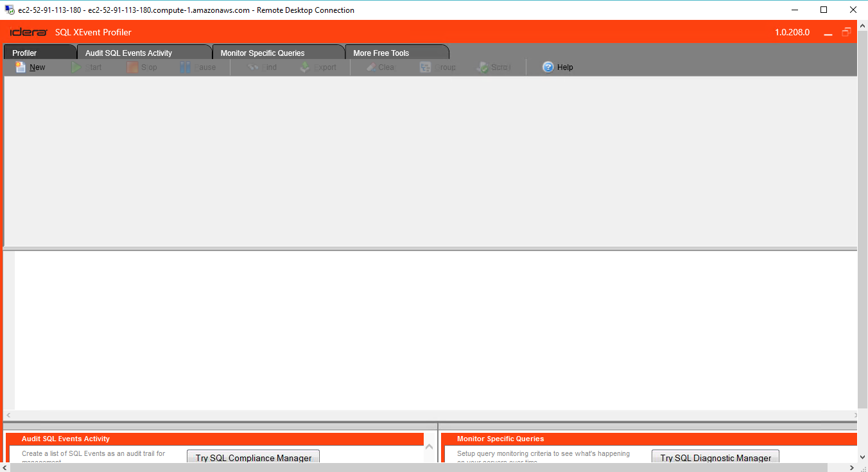
Task: Switch to the Profiler tab
Action: coord(25,53)
